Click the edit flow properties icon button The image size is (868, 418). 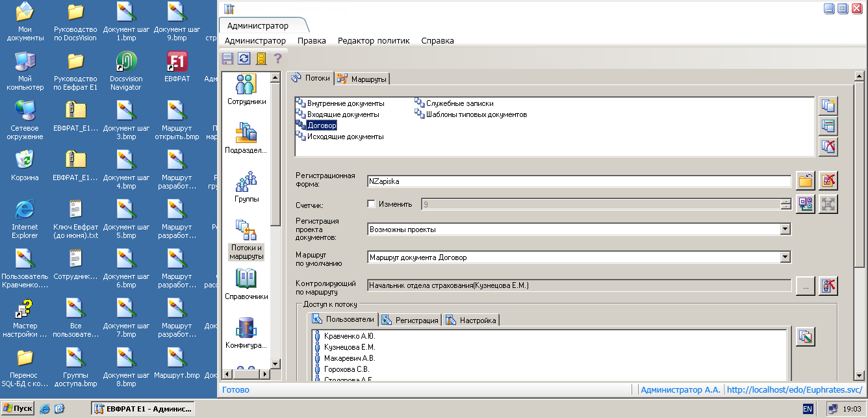[828, 125]
